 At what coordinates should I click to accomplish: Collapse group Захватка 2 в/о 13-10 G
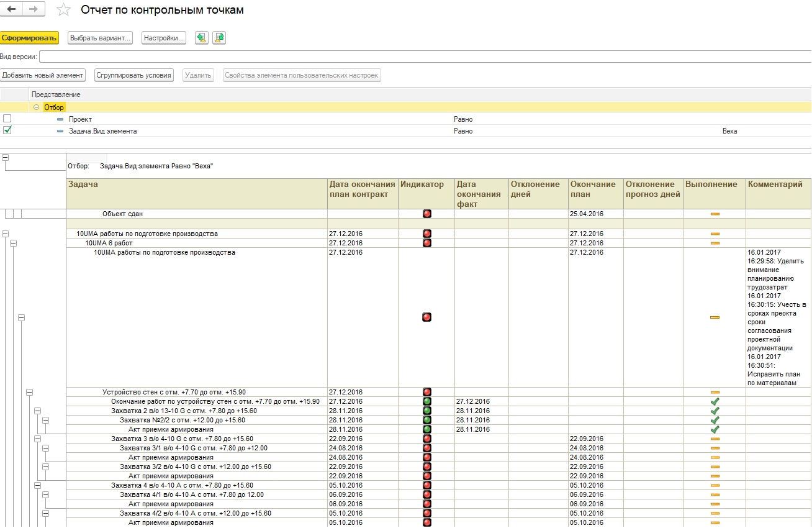coord(37,411)
